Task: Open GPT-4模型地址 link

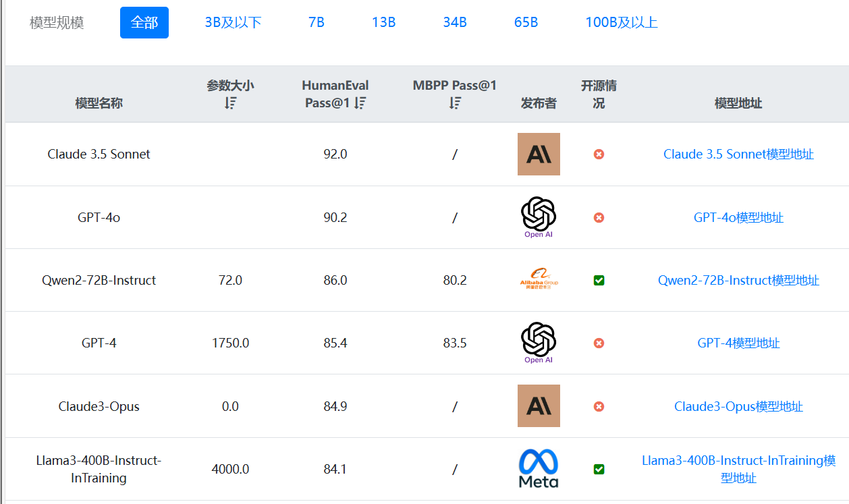Action: tap(738, 343)
